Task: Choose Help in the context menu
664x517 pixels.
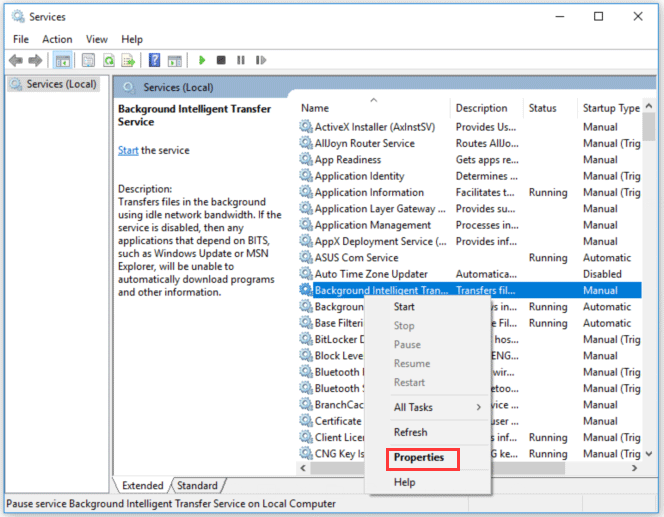Action: tap(428, 482)
